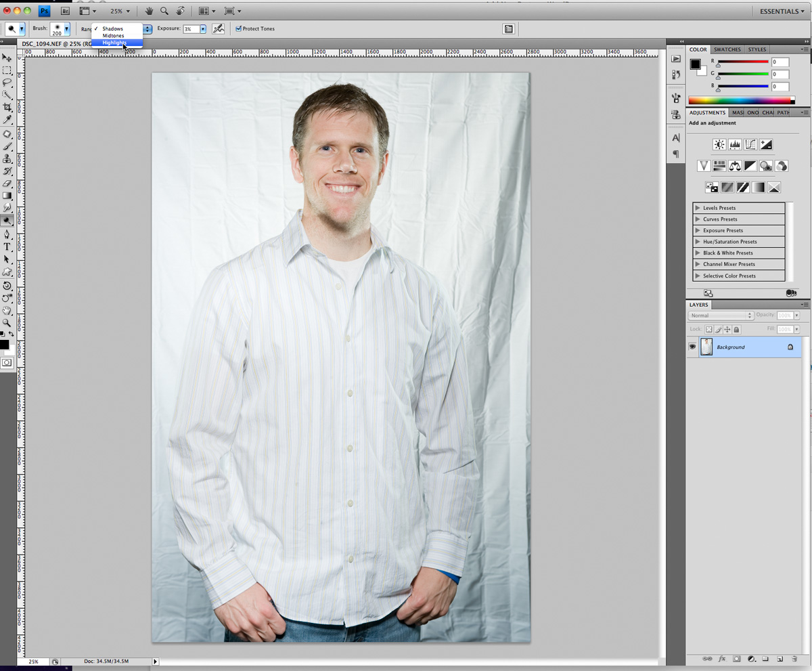Open the Essentials workspace switcher
812x671 pixels.
(x=781, y=12)
